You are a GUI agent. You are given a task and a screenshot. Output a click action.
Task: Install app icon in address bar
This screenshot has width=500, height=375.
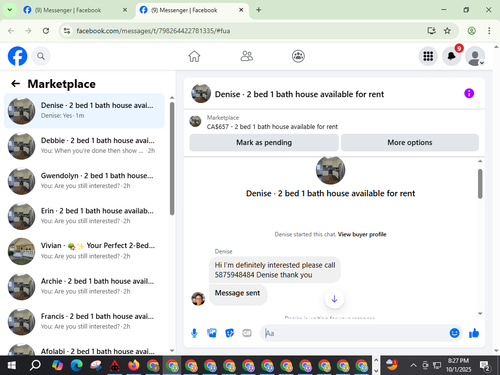click(x=432, y=31)
